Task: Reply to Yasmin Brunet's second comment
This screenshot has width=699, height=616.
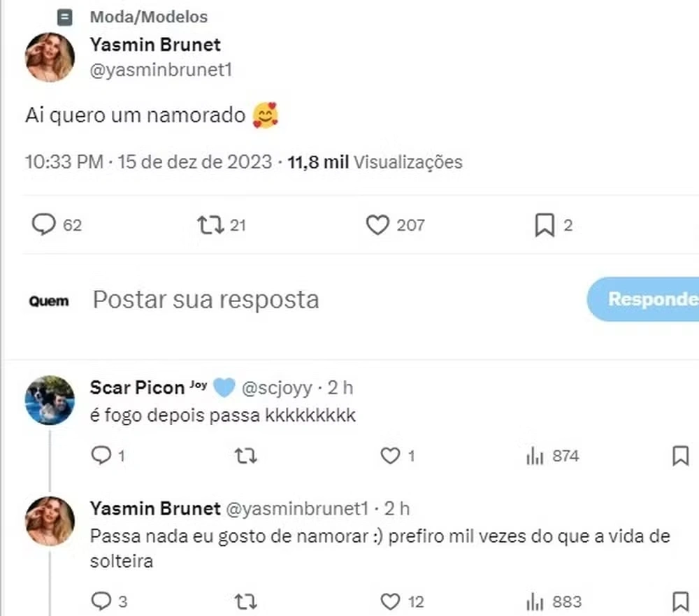Action: 102,601
